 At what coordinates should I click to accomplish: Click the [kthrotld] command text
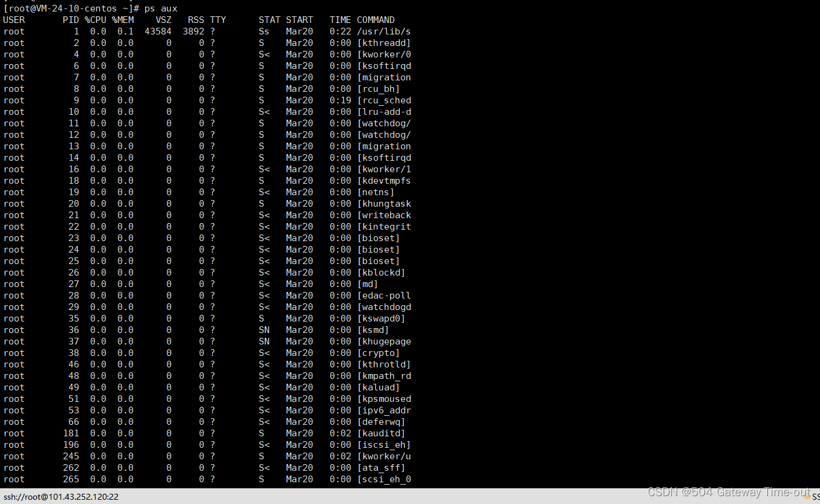384,364
